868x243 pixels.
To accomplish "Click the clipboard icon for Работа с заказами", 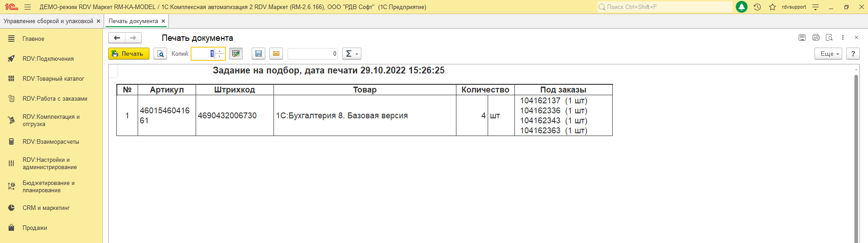I will click(x=11, y=98).
